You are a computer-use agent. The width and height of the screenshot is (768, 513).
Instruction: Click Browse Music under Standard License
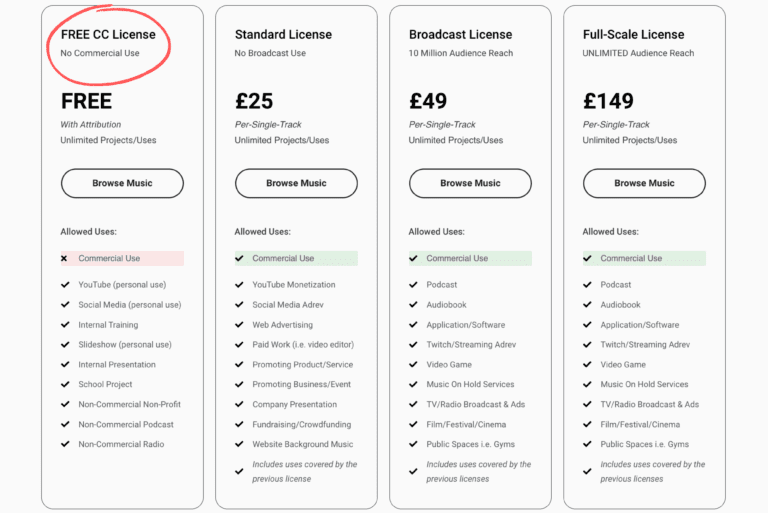coord(296,183)
